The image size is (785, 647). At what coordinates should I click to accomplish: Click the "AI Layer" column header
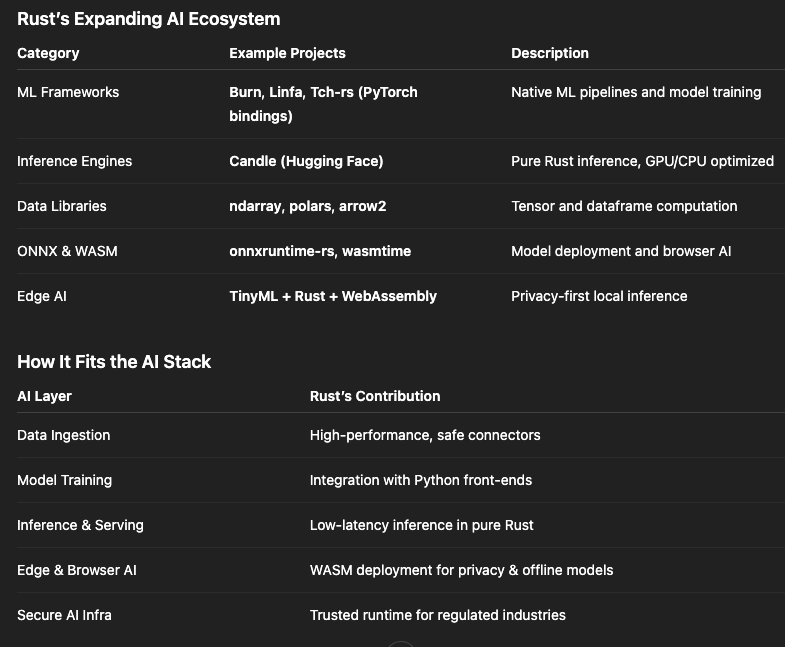point(44,396)
